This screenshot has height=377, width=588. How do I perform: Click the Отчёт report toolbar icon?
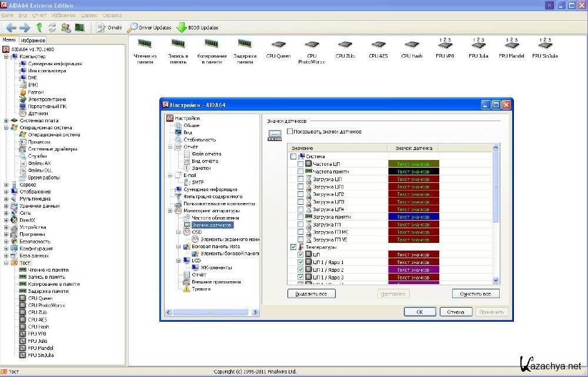(101, 28)
